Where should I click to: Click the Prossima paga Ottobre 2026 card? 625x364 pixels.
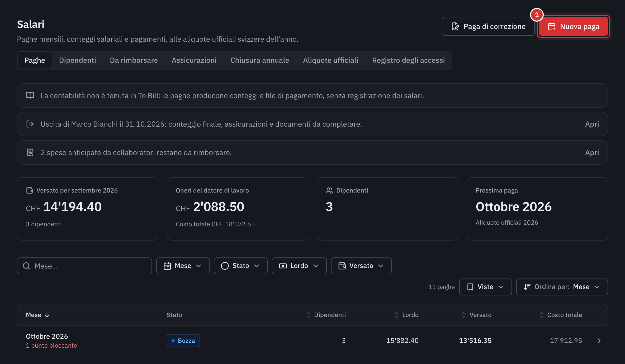537,209
